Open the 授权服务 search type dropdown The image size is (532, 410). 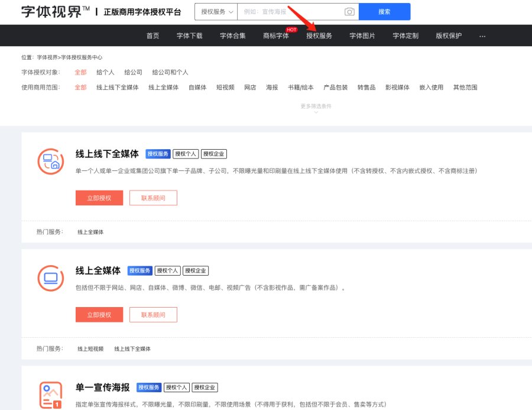[216, 12]
